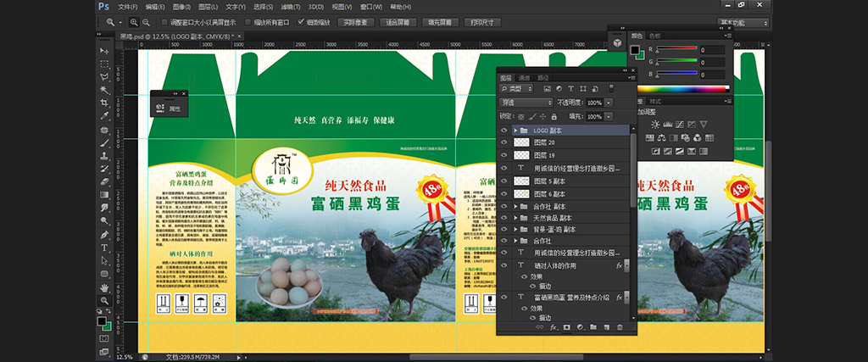The width and height of the screenshot is (868, 362).
Task: Delete layer with the trash icon
Action: point(620,327)
